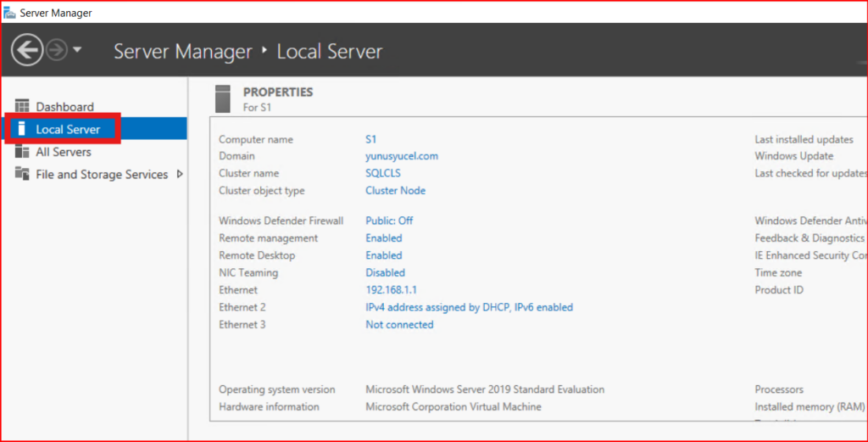Open the navigation history dropdown arrow
Image resolution: width=868 pixels, height=442 pixels.
pos(77,50)
